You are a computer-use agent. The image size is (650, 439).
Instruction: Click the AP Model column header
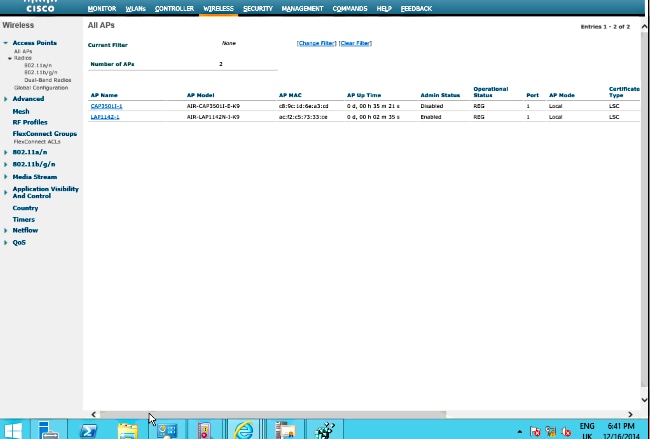click(201, 95)
